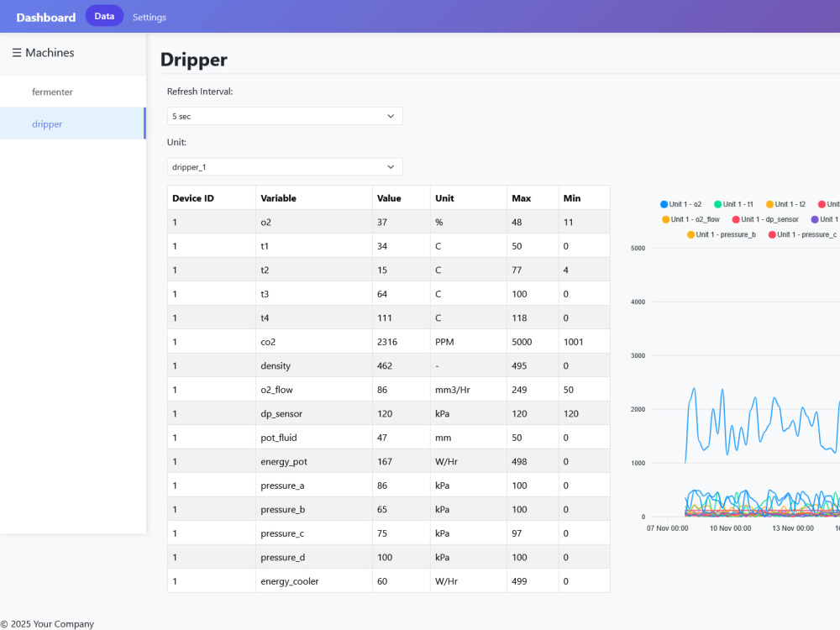Select the o2_flow variable cell

[314, 390]
